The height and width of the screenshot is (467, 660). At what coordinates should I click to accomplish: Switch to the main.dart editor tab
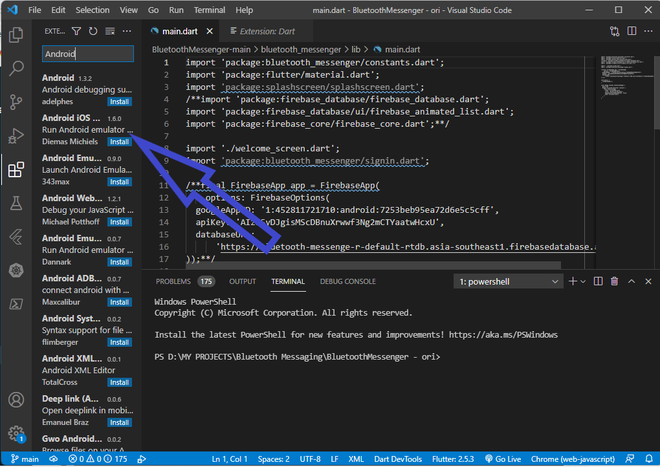[x=180, y=31]
